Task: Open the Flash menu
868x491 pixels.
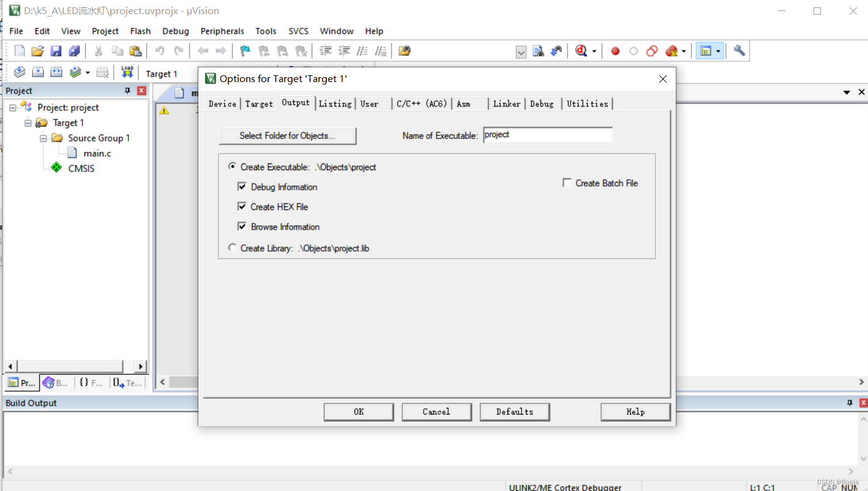Action: (140, 31)
